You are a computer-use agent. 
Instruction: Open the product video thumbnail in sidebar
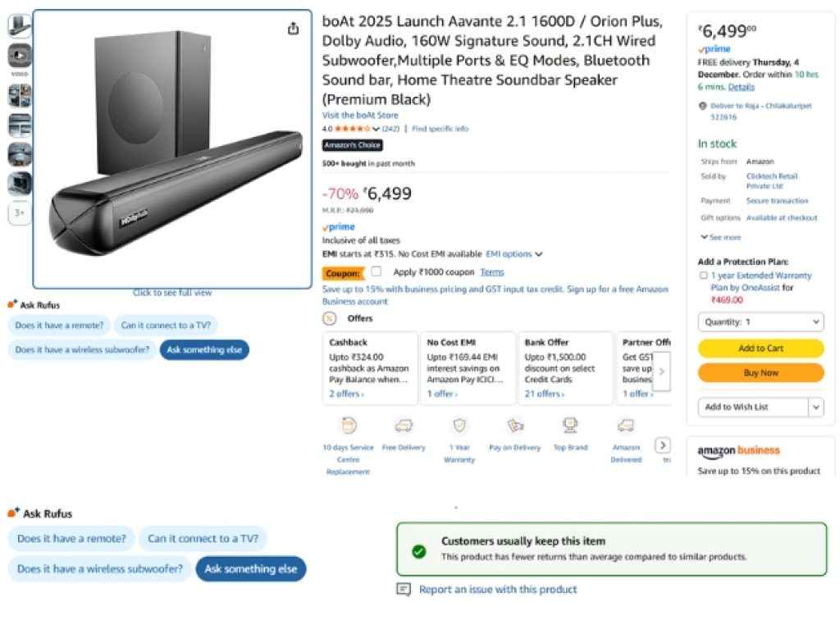tap(19, 57)
